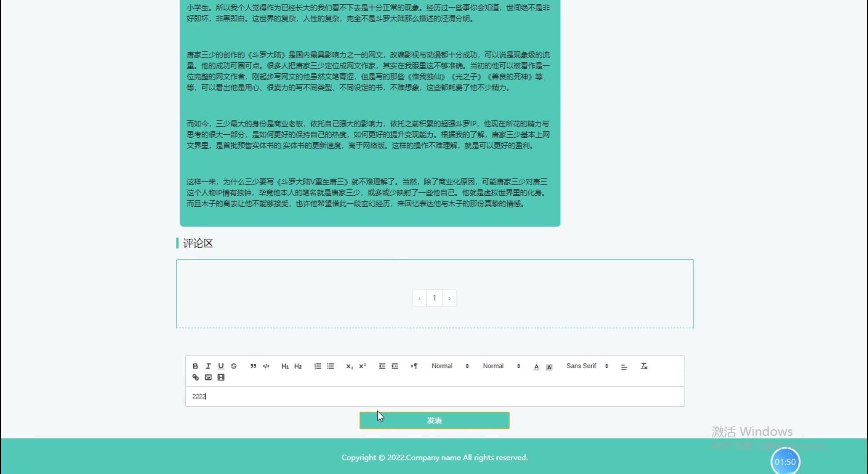Insert a video into comment
The height and width of the screenshot is (474, 868).
click(x=221, y=377)
